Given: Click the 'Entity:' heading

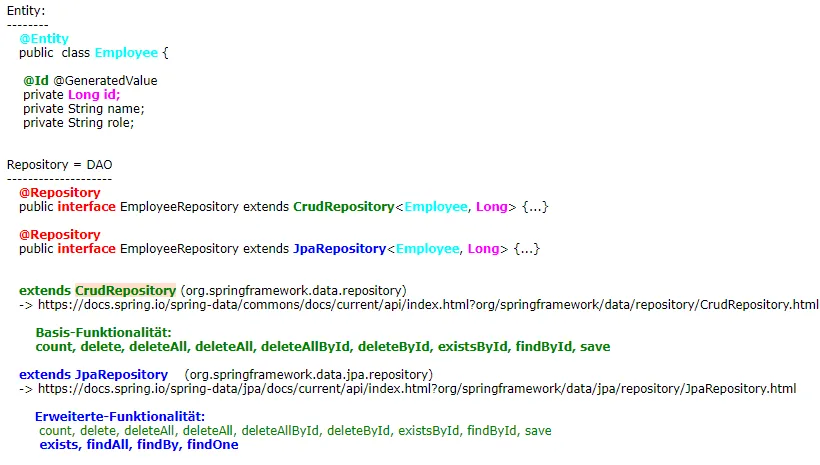Looking at the screenshot, I should point(26,11).
